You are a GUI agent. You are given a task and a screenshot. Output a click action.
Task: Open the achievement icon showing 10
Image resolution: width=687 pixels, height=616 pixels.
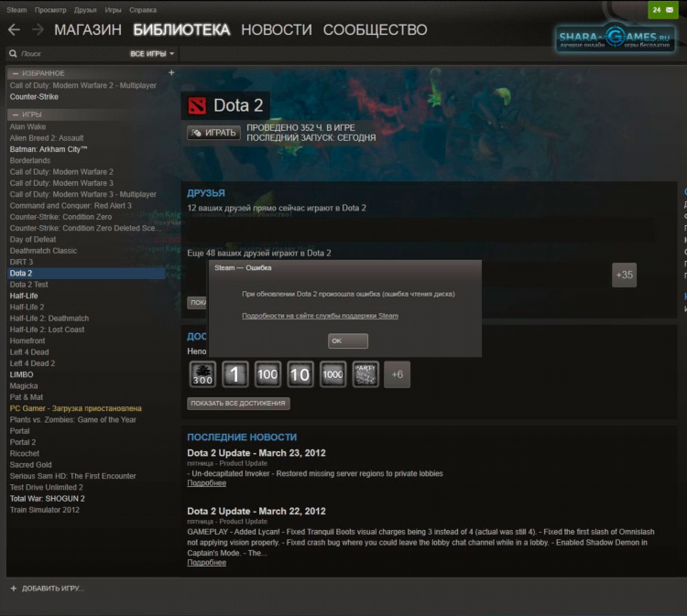(x=300, y=374)
